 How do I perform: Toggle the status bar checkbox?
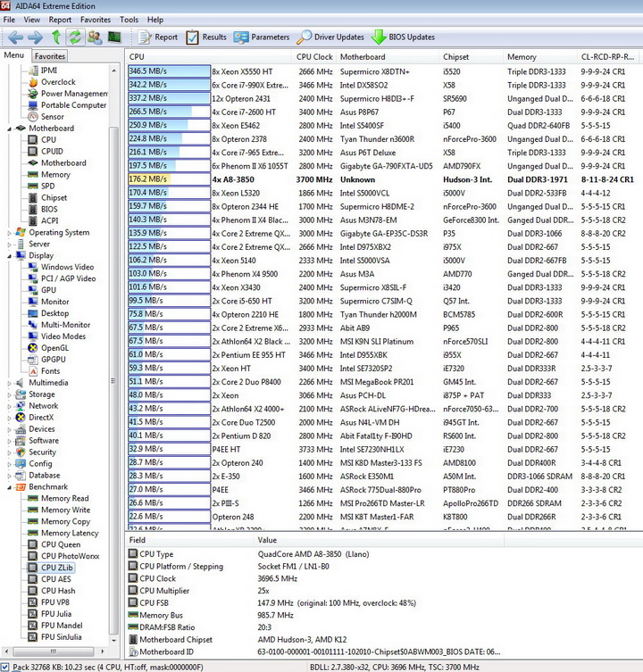coord(4,668)
